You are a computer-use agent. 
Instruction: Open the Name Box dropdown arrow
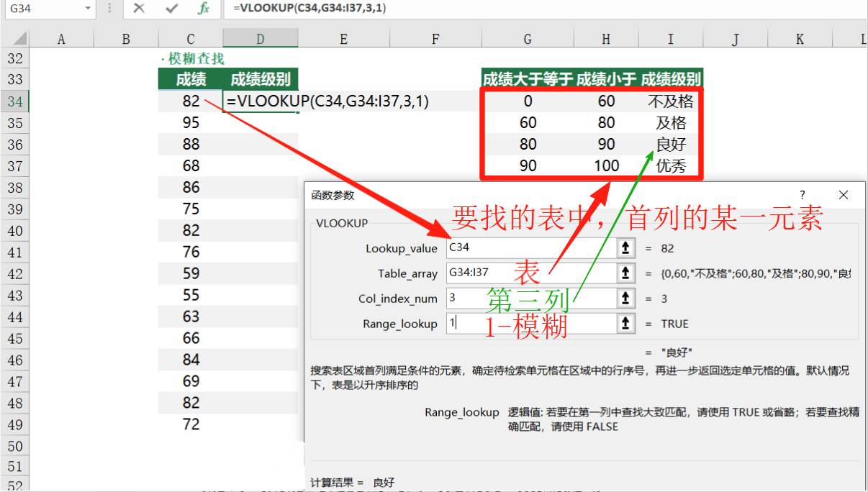point(88,9)
